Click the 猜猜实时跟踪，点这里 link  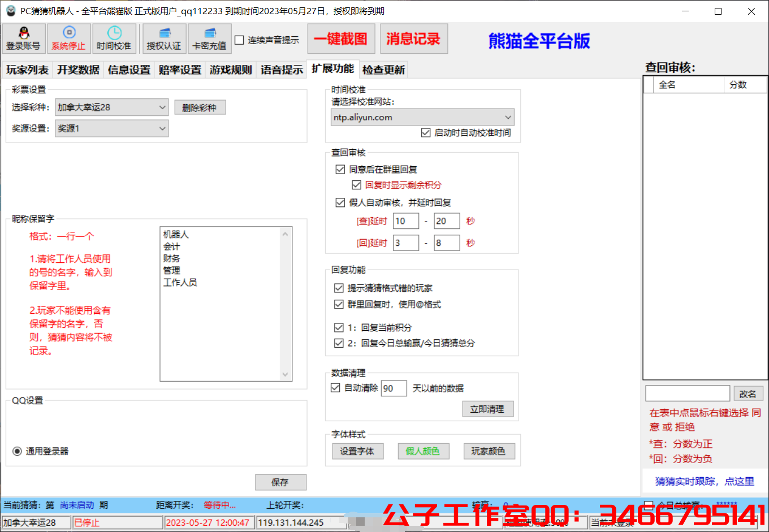[705, 481]
